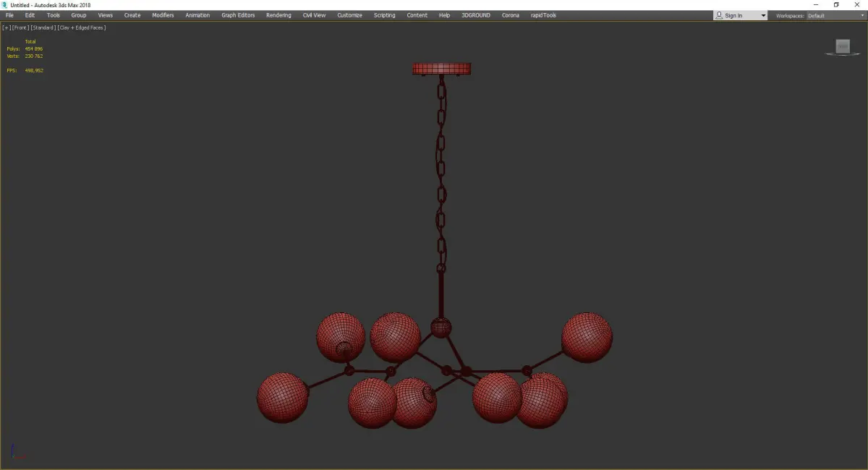The width and height of the screenshot is (868, 470).
Task: Select the leftmost lower globe lamp
Action: (x=283, y=398)
